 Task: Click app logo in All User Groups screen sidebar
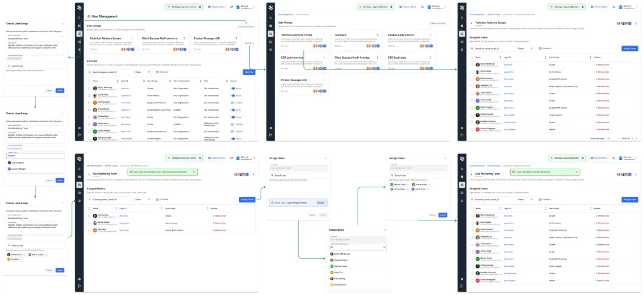point(271,7)
